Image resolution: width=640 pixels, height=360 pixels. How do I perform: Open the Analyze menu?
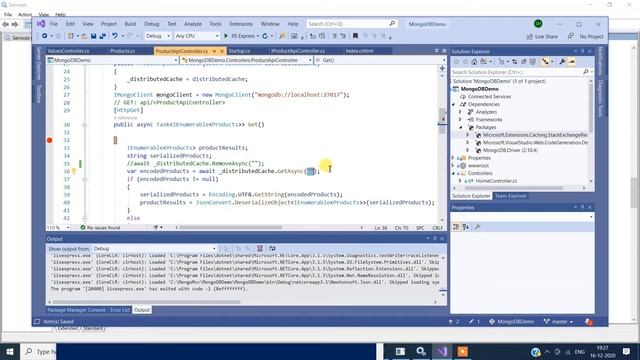coord(193,24)
